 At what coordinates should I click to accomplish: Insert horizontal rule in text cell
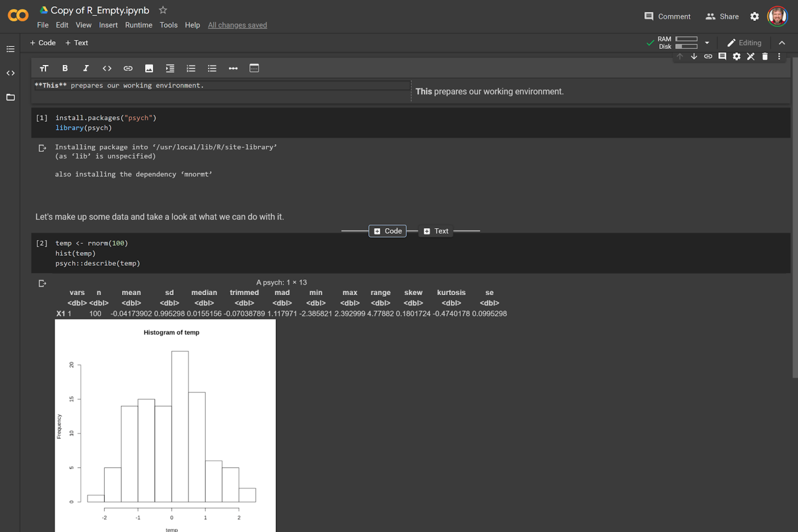point(233,68)
